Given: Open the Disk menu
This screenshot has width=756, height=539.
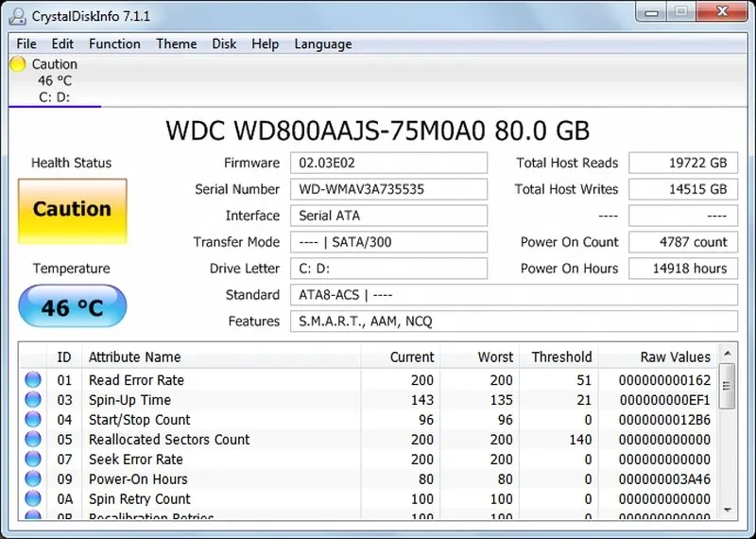Looking at the screenshot, I should (224, 43).
